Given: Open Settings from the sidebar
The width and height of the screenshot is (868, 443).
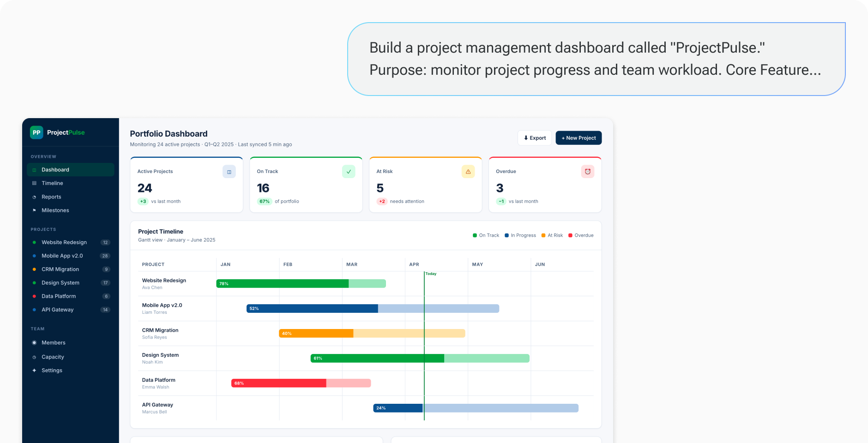Looking at the screenshot, I should coord(71,371).
